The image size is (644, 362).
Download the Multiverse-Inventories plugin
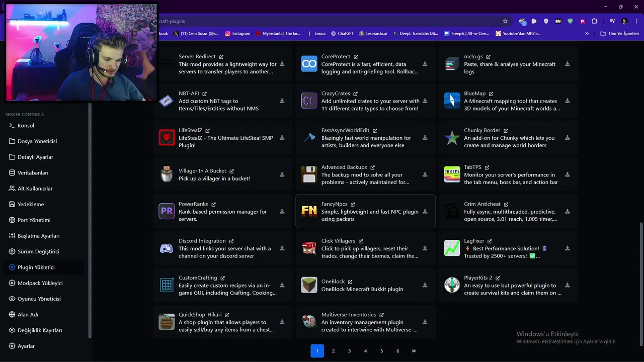pyautogui.click(x=425, y=322)
